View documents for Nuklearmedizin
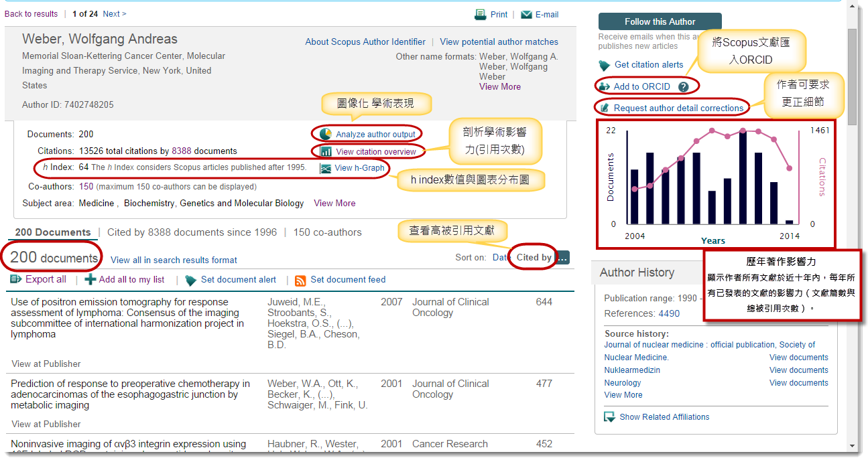Image resolution: width=868 pixels, height=462 pixels. [x=799, y=370]
